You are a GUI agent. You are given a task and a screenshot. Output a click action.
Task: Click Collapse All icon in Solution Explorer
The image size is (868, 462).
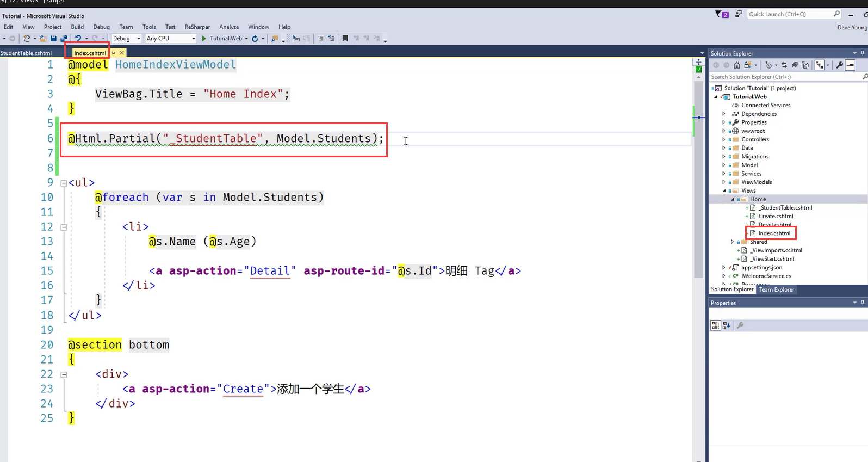click(x=795, y=65)
